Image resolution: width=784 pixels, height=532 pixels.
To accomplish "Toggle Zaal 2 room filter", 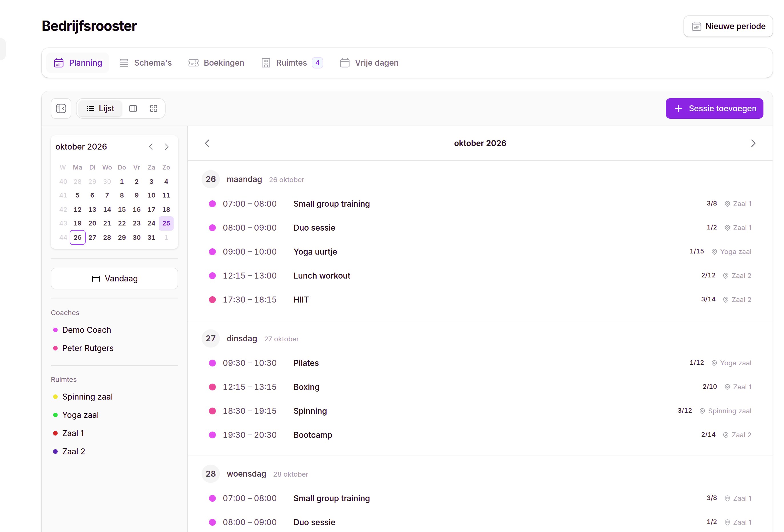I will point(69,451).
